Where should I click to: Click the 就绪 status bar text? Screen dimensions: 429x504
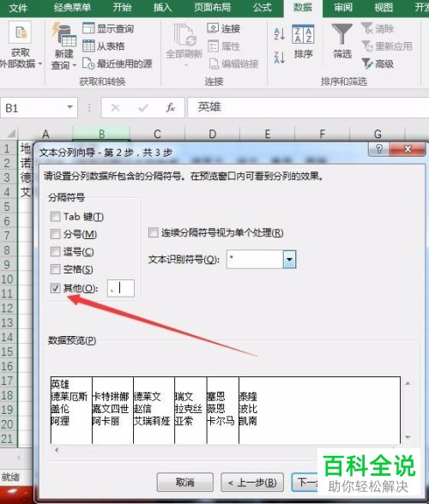coord(10,477)
